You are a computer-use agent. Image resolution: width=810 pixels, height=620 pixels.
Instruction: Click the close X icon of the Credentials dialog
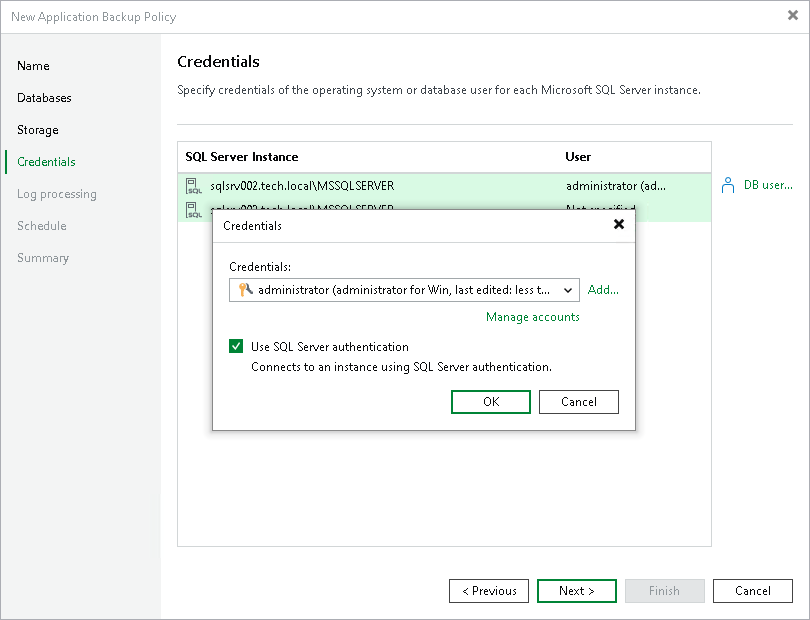coord(619,225)
